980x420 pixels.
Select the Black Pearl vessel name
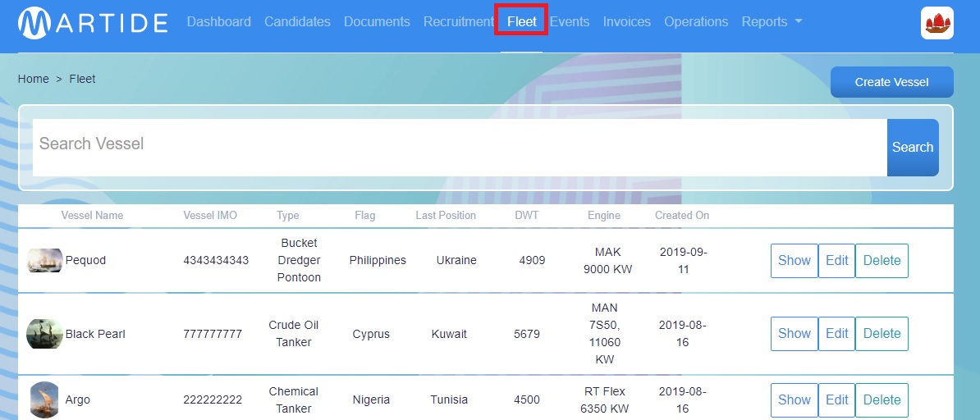(96, 335)
